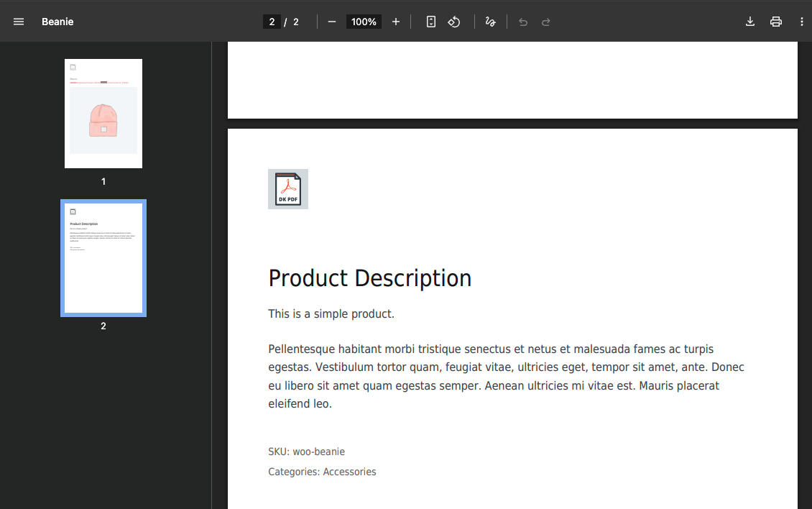The width and height of the screenshot is (812, 509).
Task: Download the PDF file
Action: [x=750, y=22]
